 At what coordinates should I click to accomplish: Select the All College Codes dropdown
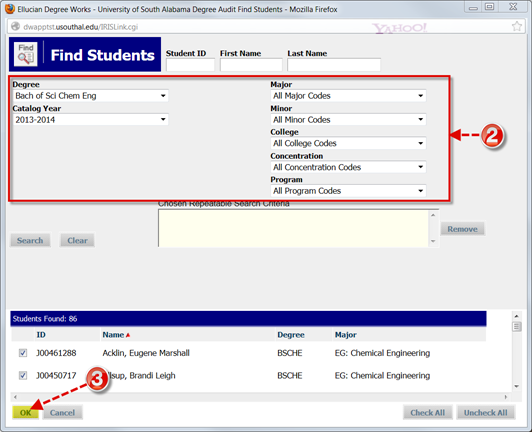click(348, 143)
